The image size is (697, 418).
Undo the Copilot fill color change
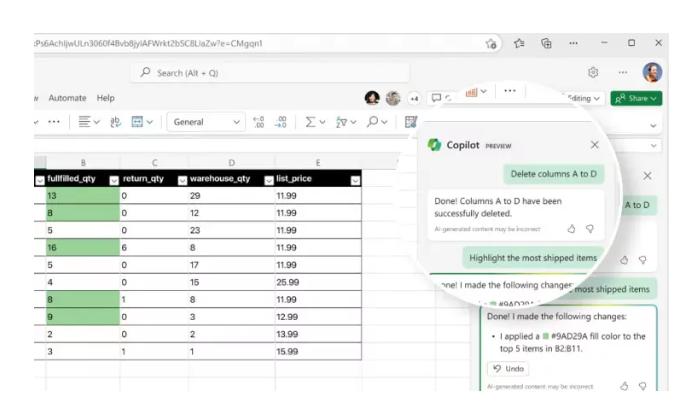click(508, 369)
